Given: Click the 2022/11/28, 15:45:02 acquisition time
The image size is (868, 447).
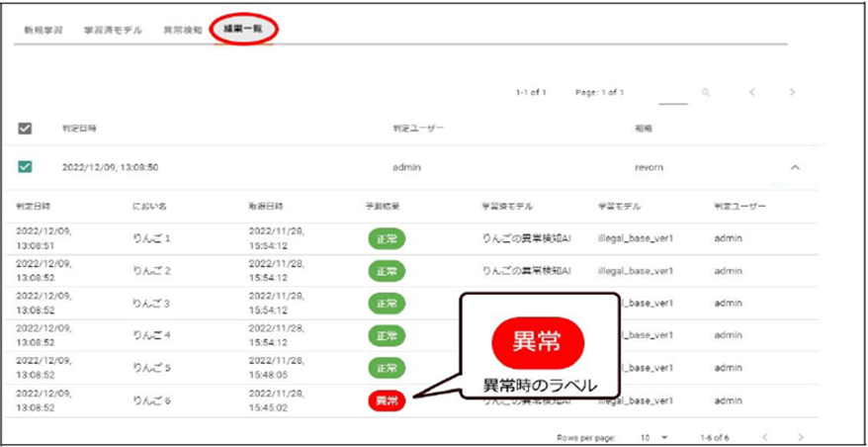Looking at the screenshot, I should tap(276, 401).
